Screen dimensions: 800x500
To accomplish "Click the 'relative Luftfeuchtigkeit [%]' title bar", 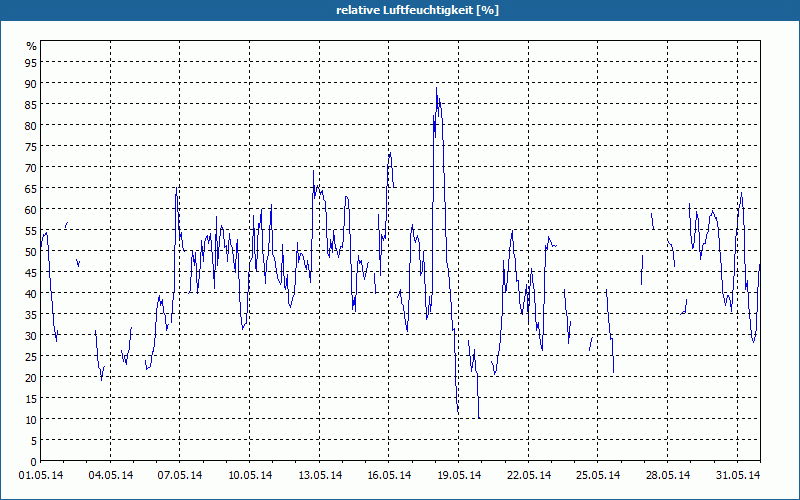I will pyautogui.click(x=400, y=10).
